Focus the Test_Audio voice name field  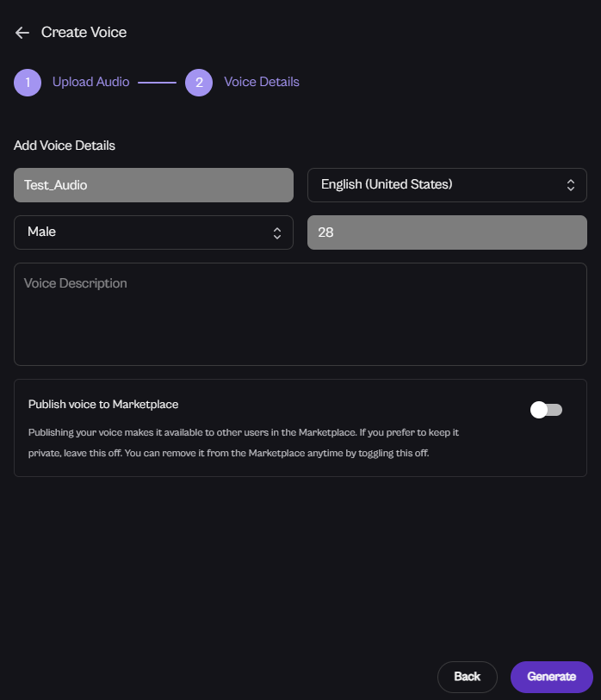[x=153, y=185]
